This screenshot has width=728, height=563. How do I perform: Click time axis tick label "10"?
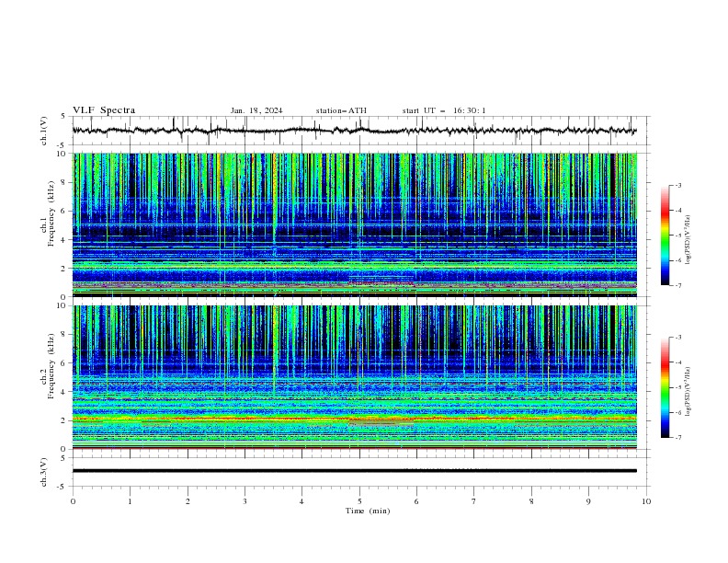[646, 501]
